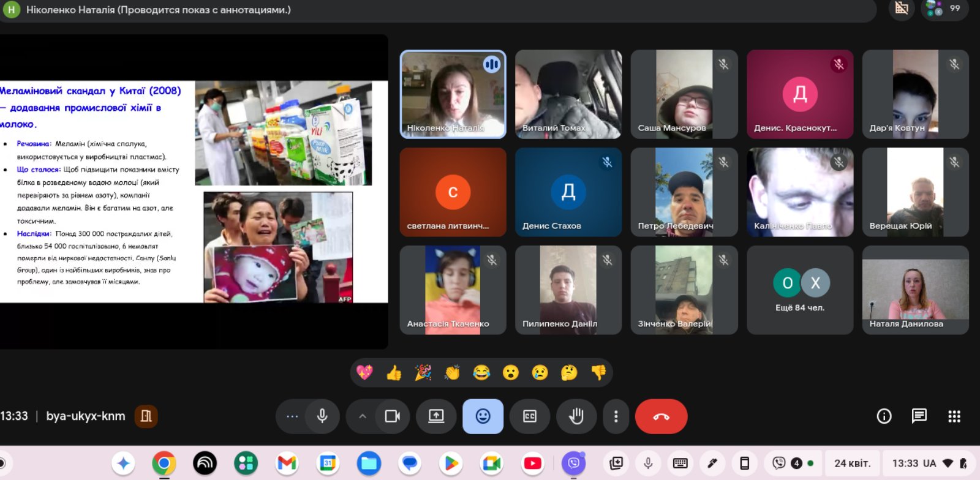Expand video settings chevron arrow
Viewport: 980px width, 480px height.
(x=363, y=416)
